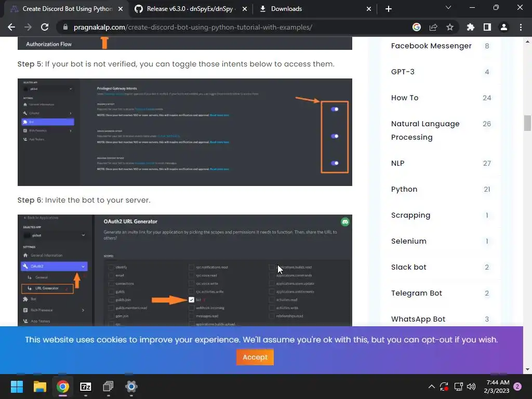532x399 pixels.
Task: Open the NLP category link
Action: pos(397,163)
